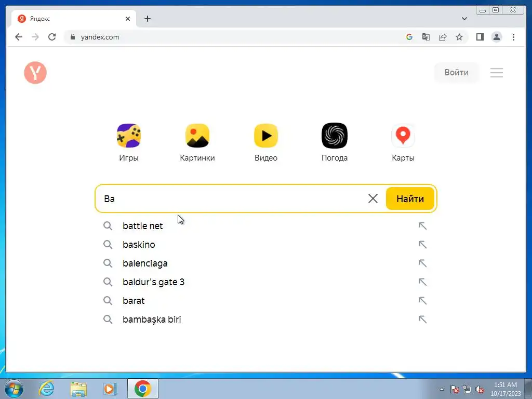Click the muted volume tray icon
The image size is (532, 399).
tap(480, 389)
